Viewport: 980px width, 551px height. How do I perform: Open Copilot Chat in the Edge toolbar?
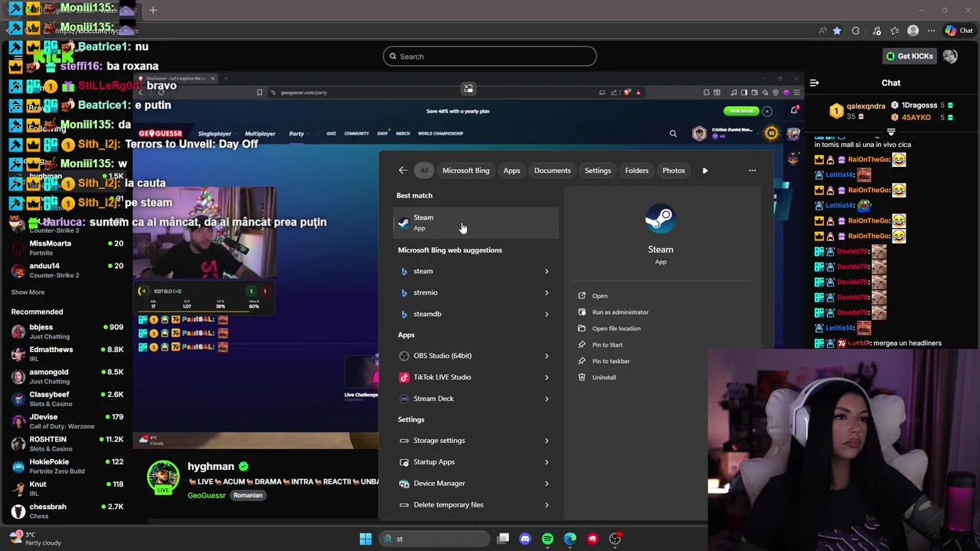(x=959, y=31)
